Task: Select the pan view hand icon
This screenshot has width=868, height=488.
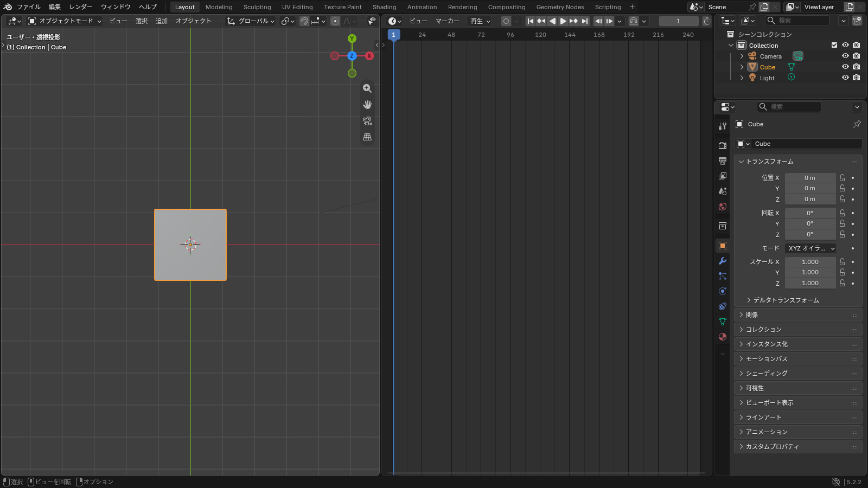Action: 367,105
